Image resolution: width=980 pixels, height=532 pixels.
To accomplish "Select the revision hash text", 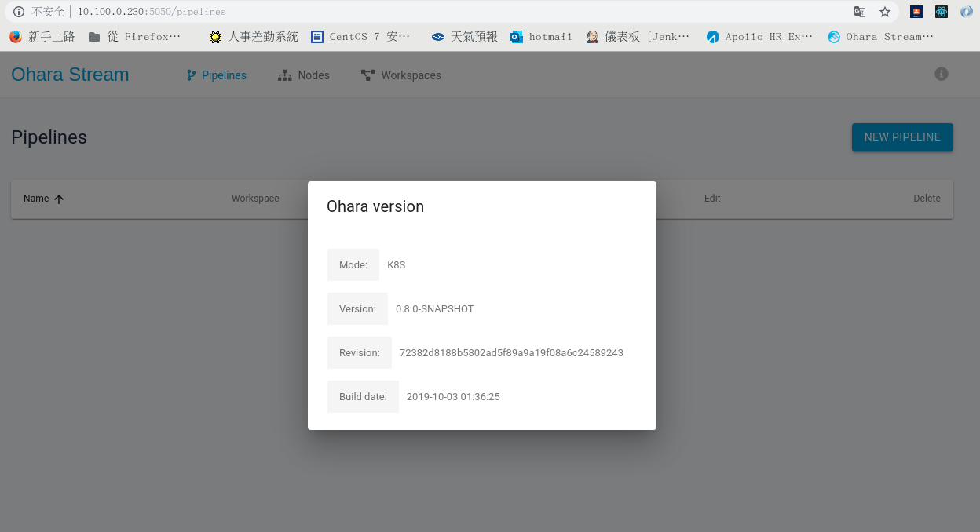I will point(511,353).
